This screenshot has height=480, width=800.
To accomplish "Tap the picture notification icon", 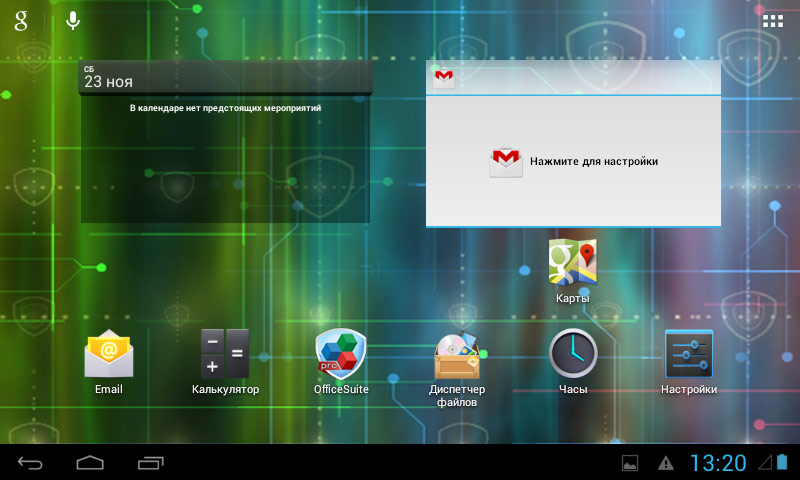I will click(630, 463).
